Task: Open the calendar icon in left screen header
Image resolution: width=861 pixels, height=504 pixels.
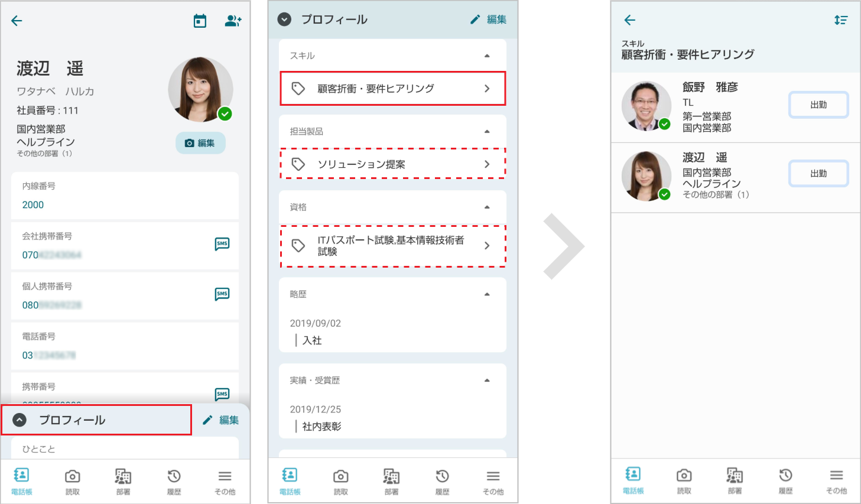Action: point(200,21)
